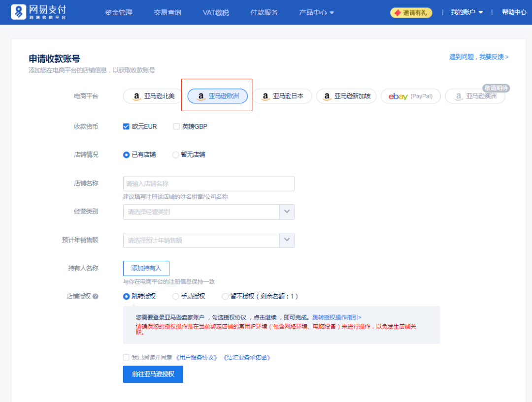Click the 邀请有礼 gift badge
This screenshot has width=532, height=402.
411,13
